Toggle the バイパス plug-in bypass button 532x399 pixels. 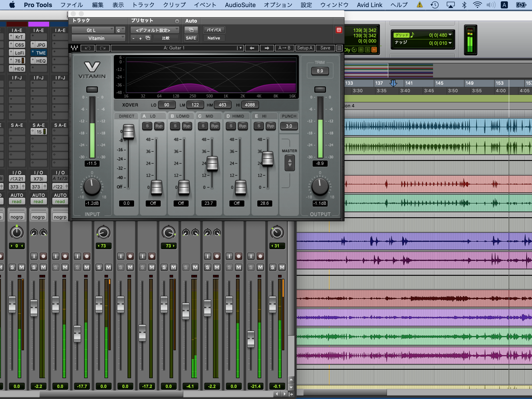click(214, 30)
